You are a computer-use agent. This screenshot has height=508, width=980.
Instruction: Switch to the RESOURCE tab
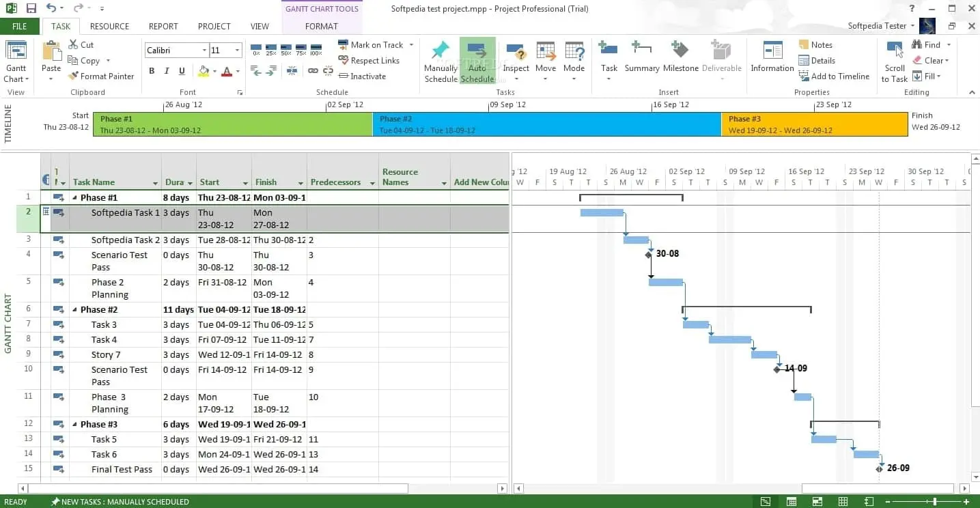pyautogui.click(x=109, y=26)
